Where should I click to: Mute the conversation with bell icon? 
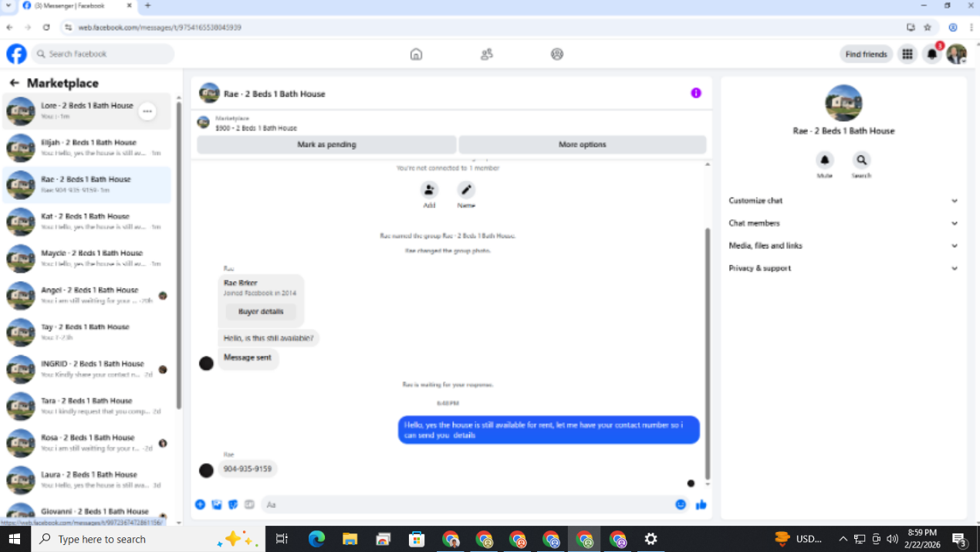click(825, 160)
